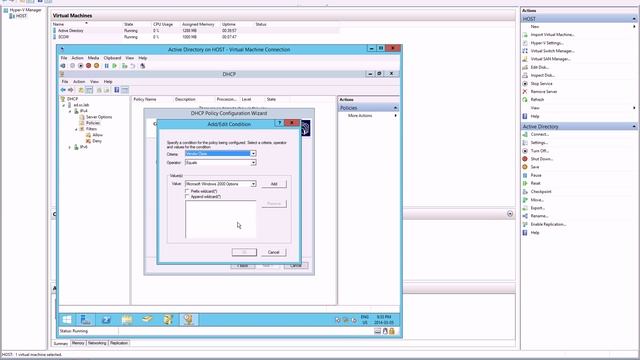Open File Explorer from VM taskbar
The image size is (640, 360).
click(127, 320)
